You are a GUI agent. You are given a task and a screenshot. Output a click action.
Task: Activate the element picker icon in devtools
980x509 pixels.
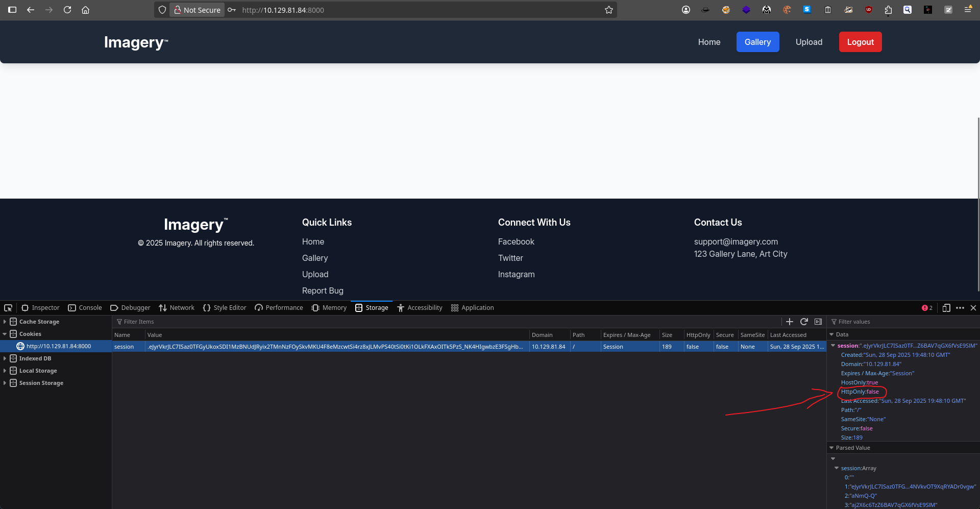tap(8, 308)
